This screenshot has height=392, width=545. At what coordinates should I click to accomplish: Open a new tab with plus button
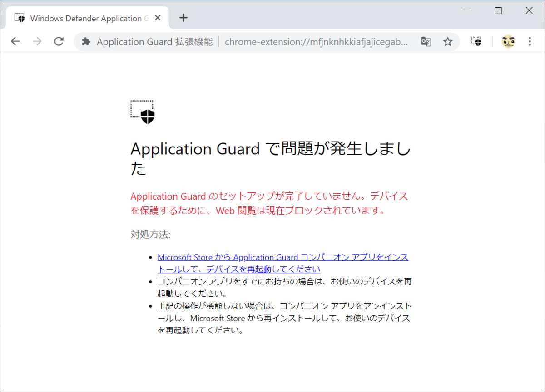[183, 18]
